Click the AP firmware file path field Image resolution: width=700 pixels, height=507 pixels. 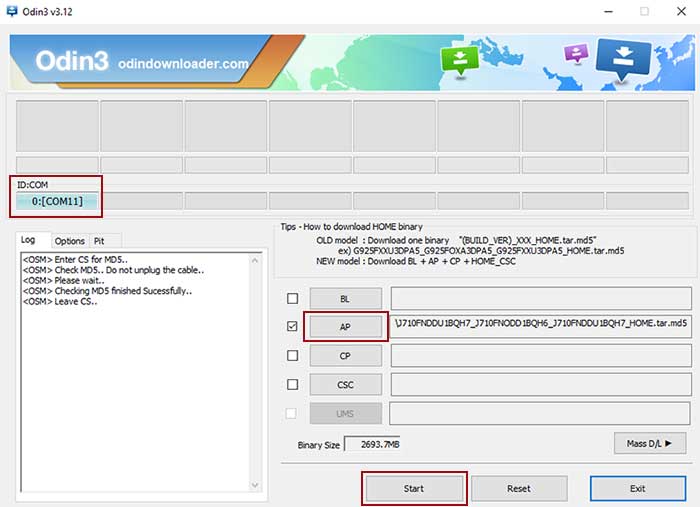(x=540, y=325)
